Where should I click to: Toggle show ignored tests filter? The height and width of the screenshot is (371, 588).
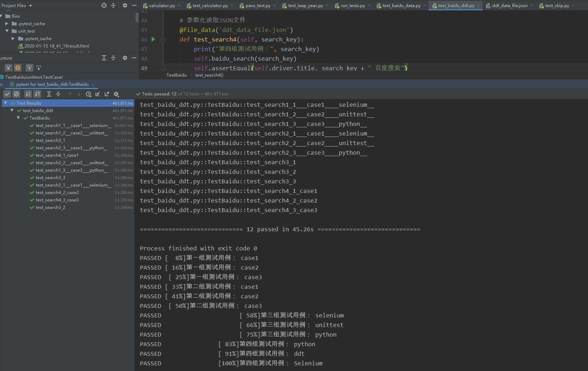point(16,94)
